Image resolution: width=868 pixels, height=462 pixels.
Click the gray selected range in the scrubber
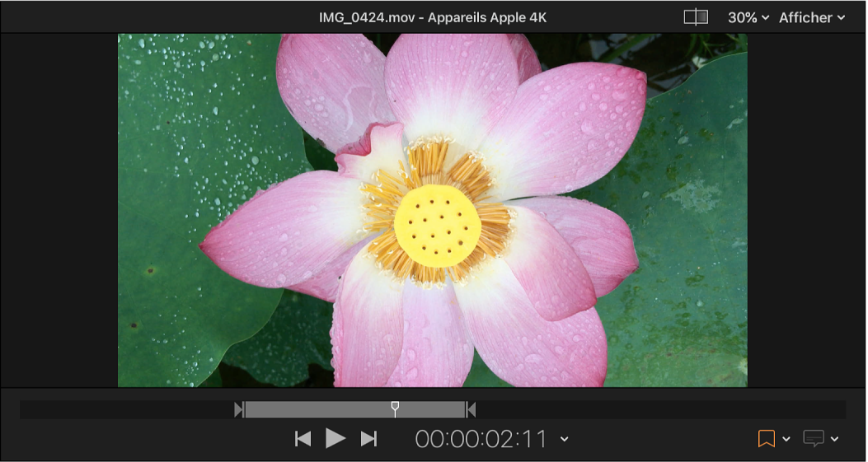[354, 410]
